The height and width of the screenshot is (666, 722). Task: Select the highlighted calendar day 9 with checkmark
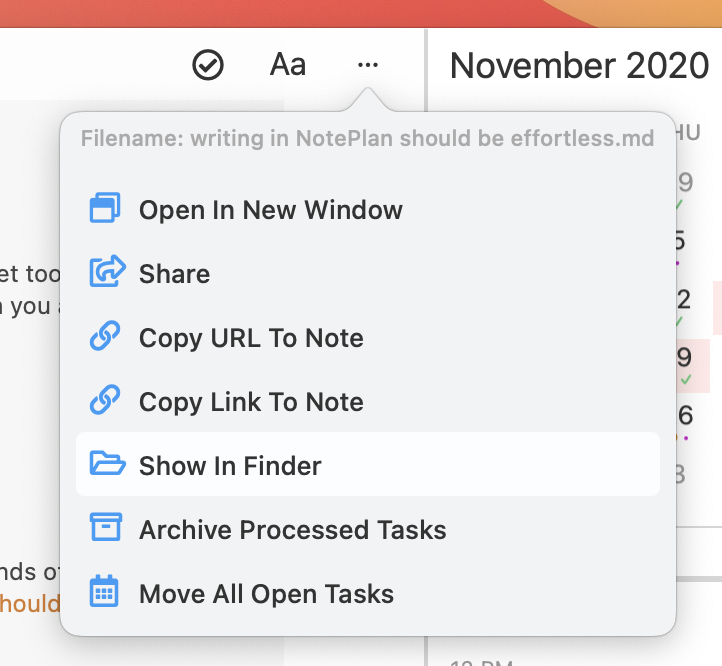690,366
